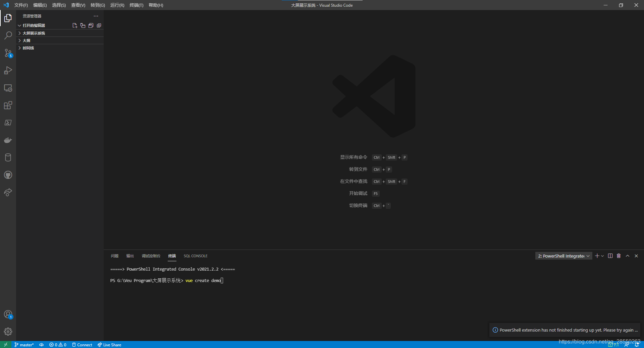
Task: Open the Docker view in activity bar
Action: click(8, 140)
